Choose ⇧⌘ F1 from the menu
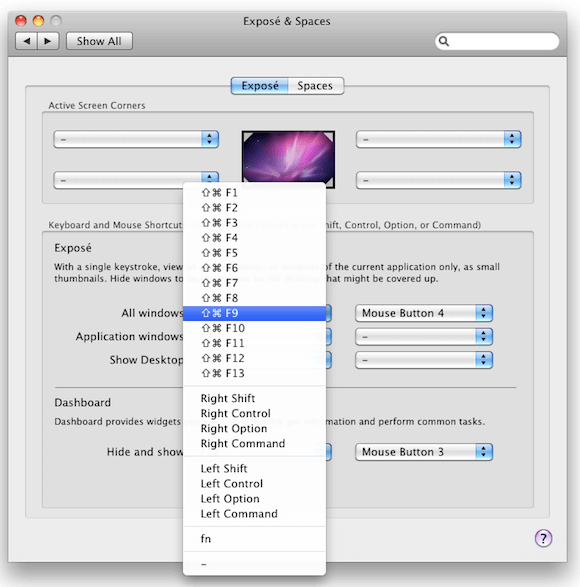This screenshot has width=580, height=587. [x=254, y=193]
